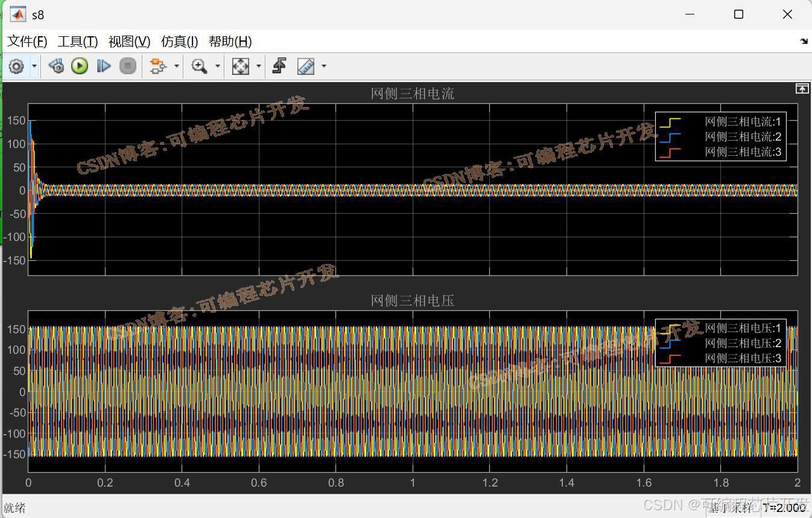Open the 仿真(I) menu
The width and height of the screenshot is (812, 518).
pos(180,42)
